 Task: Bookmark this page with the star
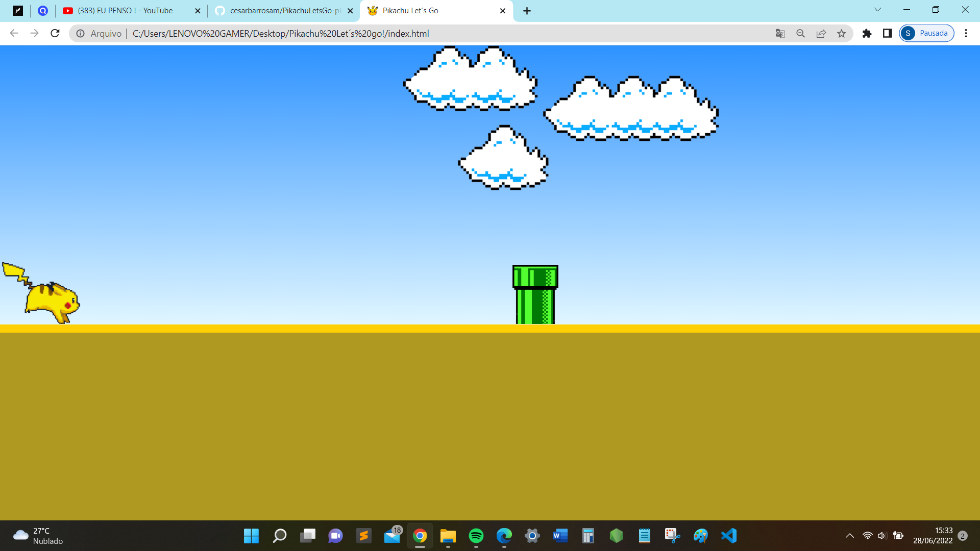point(841,33)
